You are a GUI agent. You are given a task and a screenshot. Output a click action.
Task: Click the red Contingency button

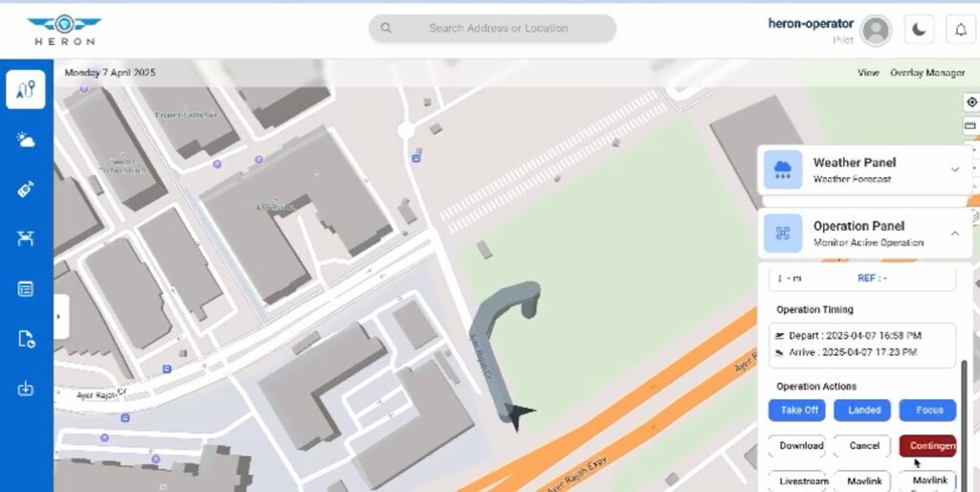(927, 445)
